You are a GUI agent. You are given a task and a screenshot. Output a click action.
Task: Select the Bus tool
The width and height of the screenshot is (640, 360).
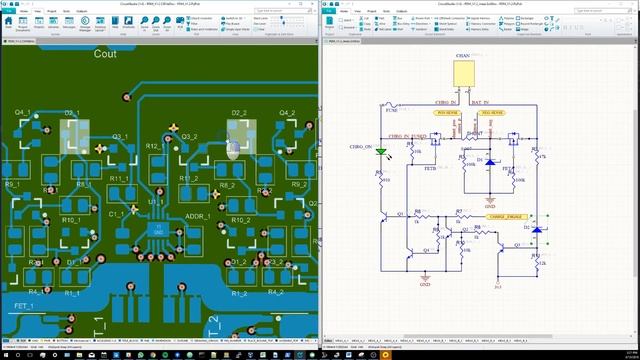398,18
